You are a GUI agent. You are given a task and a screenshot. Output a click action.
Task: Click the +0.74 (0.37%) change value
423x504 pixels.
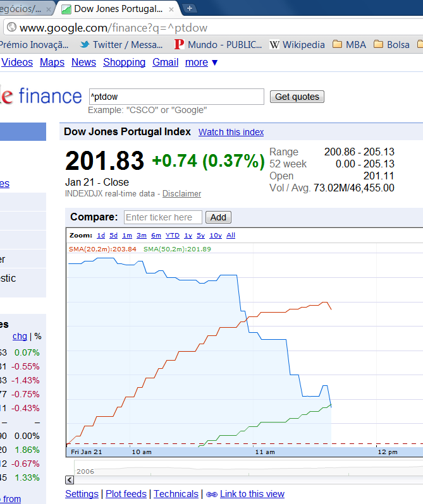208,160
